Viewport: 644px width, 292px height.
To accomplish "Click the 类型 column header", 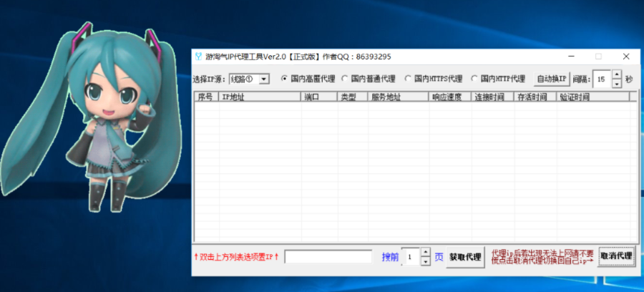I will point(353,97).
